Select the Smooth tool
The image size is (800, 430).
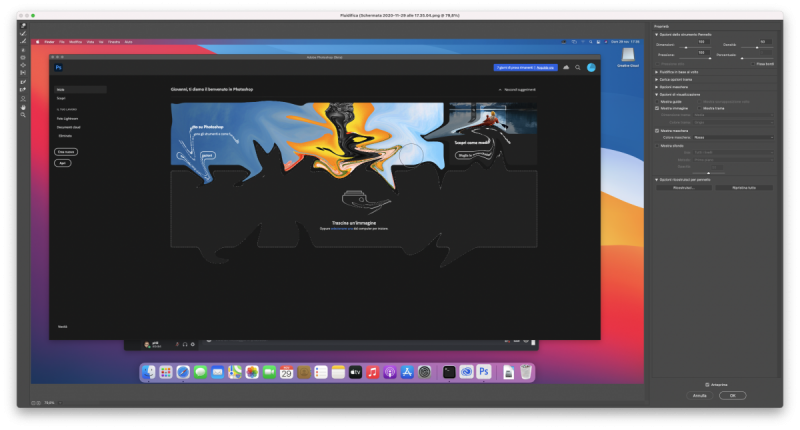coord(23,41)
